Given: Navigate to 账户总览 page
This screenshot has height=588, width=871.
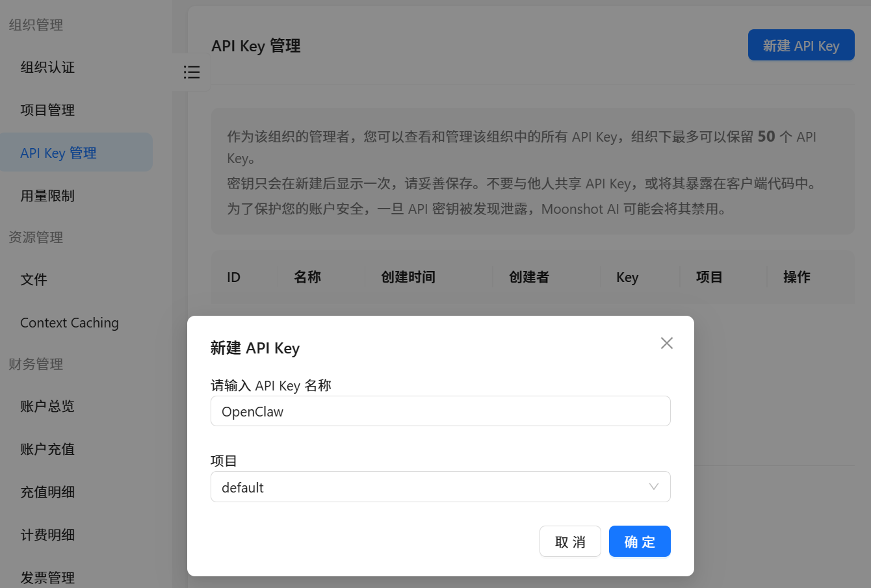Looking at the screenshot, I should click(47, 407).
